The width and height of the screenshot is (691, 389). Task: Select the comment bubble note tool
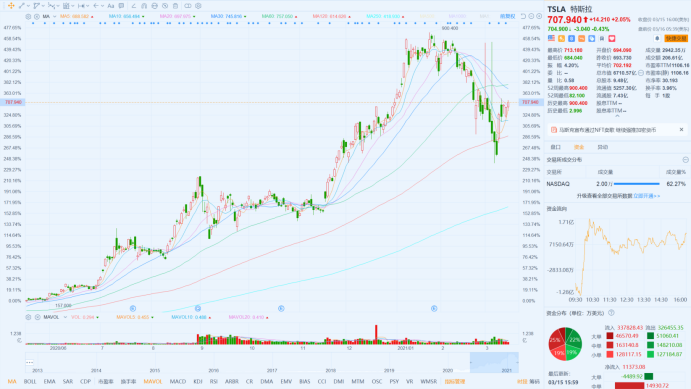(x=121, y=6)
